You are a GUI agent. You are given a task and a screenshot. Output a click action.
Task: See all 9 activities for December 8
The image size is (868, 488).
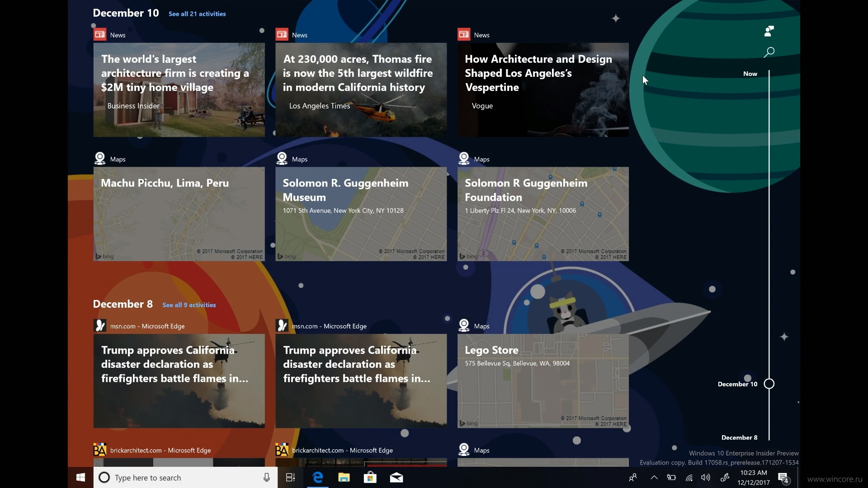(x=189, y=305)
